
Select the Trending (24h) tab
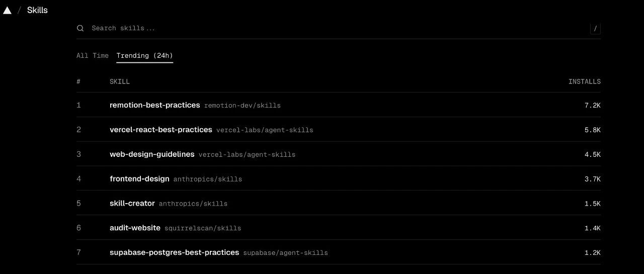click(x=144, y=55)
